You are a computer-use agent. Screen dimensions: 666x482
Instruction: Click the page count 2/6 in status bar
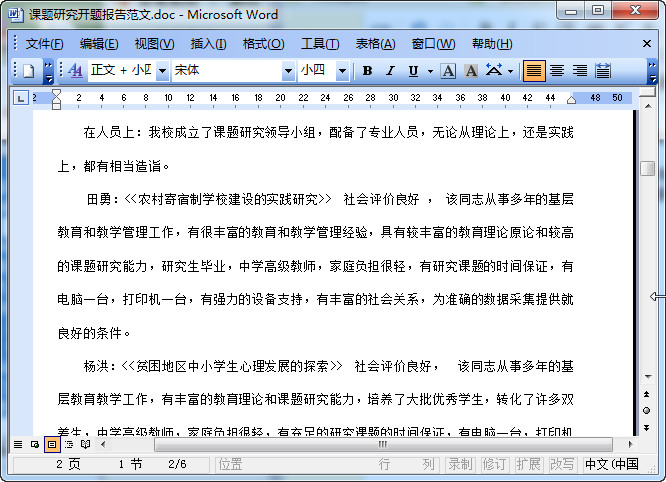click(x=177, y=464)
